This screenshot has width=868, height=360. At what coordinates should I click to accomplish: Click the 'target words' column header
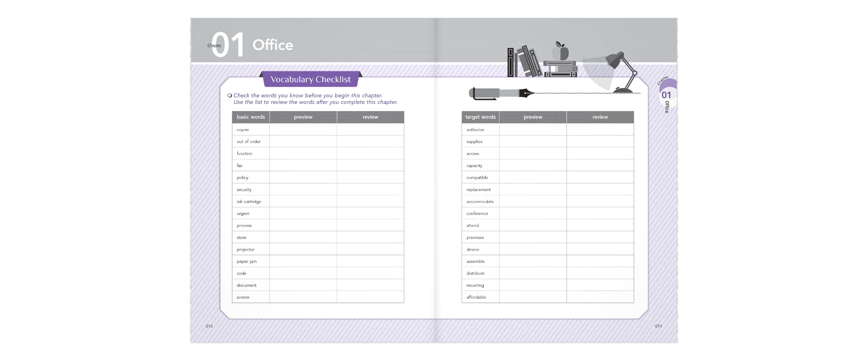[481, 117]
